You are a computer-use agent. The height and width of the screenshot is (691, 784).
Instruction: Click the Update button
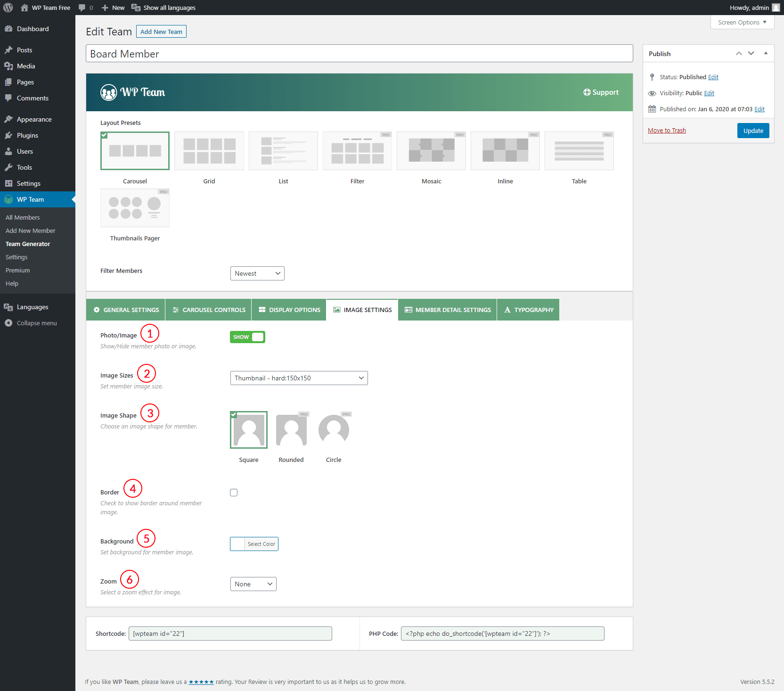753,131
